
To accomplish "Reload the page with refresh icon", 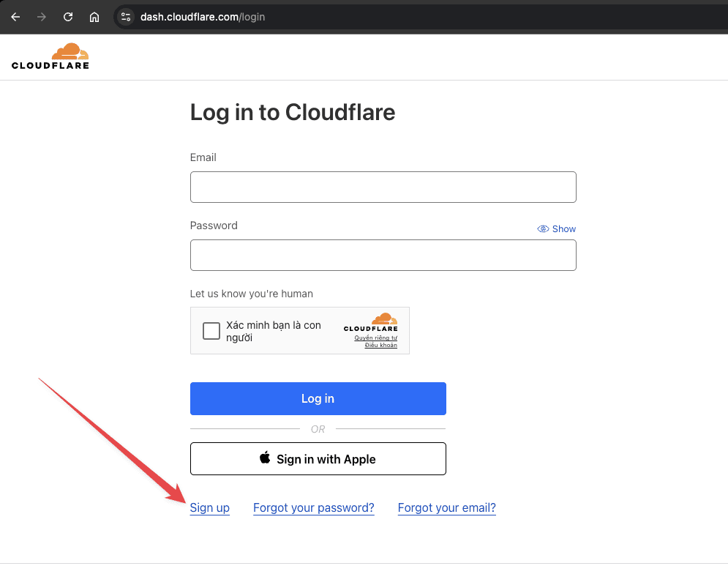I will (68, 17).
